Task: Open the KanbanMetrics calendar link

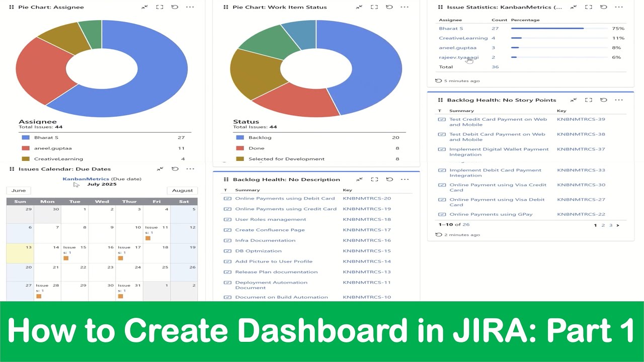Action: click(86, 178)
